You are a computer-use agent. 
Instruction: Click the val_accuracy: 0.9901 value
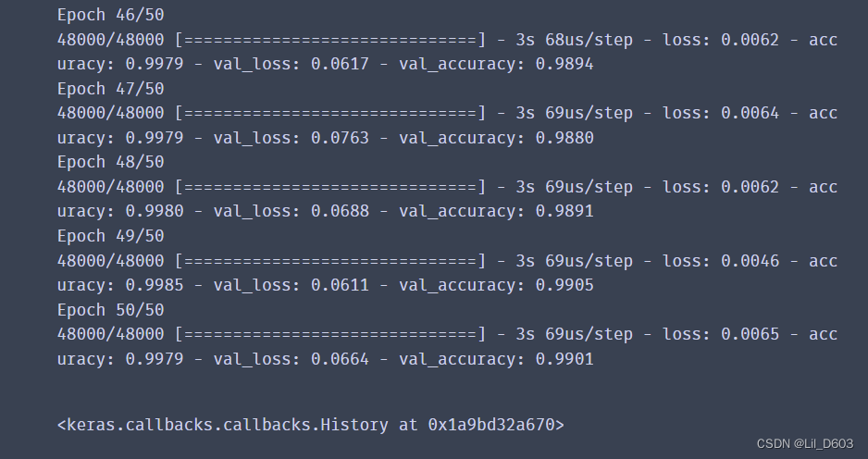(496, 359)
